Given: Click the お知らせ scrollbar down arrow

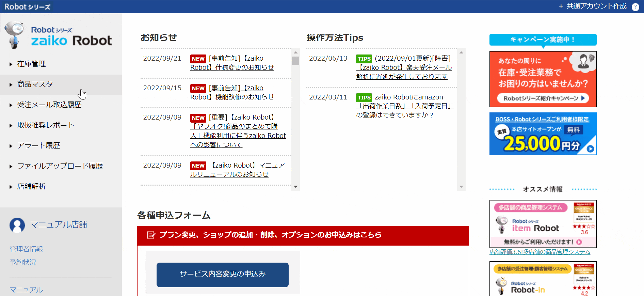Looking at the screenshot, I should tap(295, 187).
